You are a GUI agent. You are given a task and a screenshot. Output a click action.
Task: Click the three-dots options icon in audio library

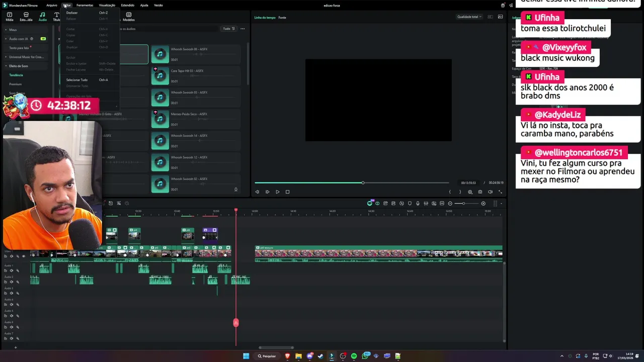click(x=243, y=29)
